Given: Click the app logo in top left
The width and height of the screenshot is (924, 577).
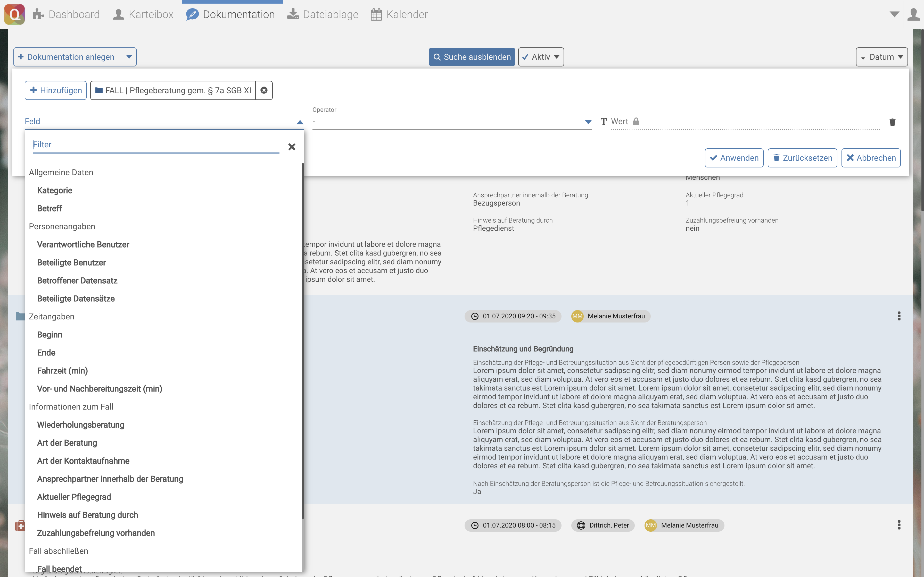Looking at the screenshot, I should click(14, 14).
